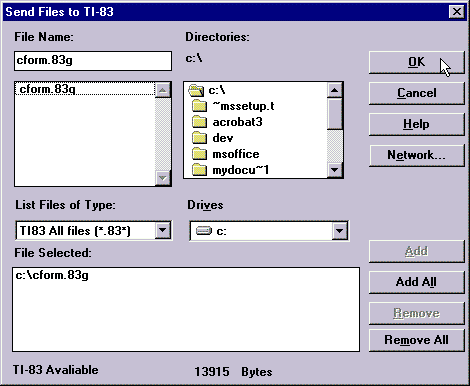
Task: Click the File Name input field
Action: [x=93, y=61]
